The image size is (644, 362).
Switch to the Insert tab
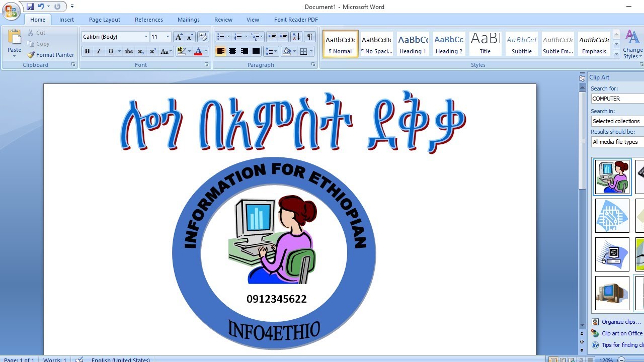(66, 20)
